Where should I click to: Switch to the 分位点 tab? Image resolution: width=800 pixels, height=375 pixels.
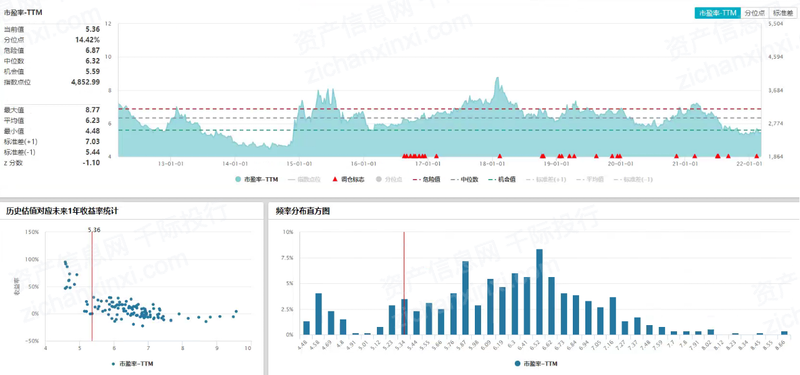[754, 13]
